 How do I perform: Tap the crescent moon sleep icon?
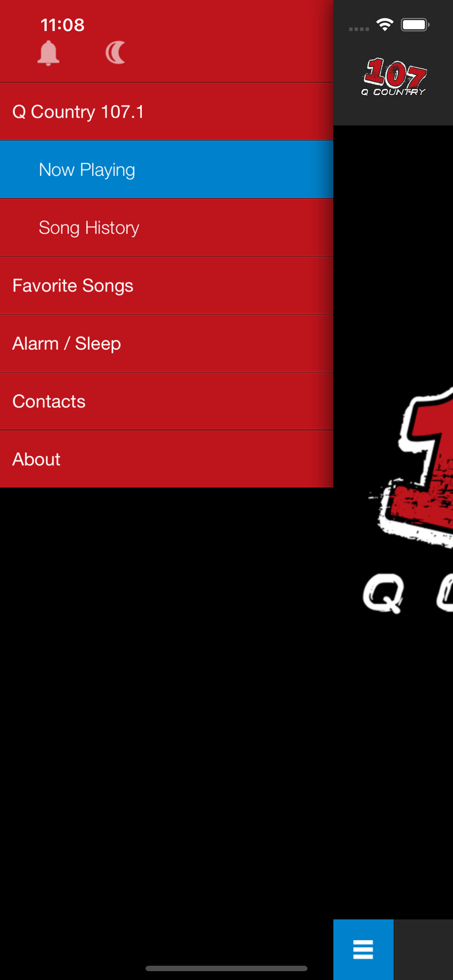116,53
